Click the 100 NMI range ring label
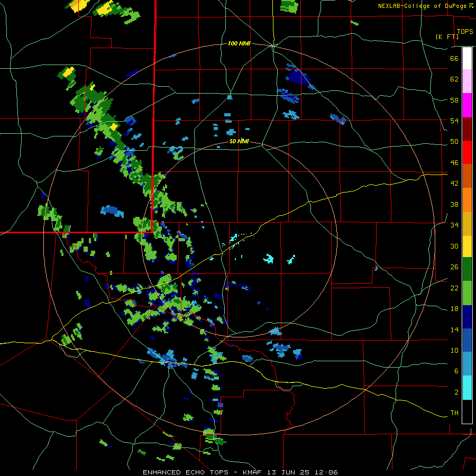476x476 pixels. coord(239,43)
